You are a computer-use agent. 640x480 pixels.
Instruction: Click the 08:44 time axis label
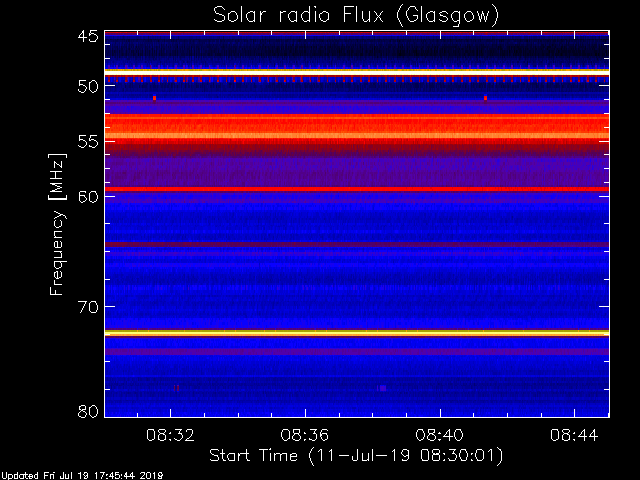[574, 436]
